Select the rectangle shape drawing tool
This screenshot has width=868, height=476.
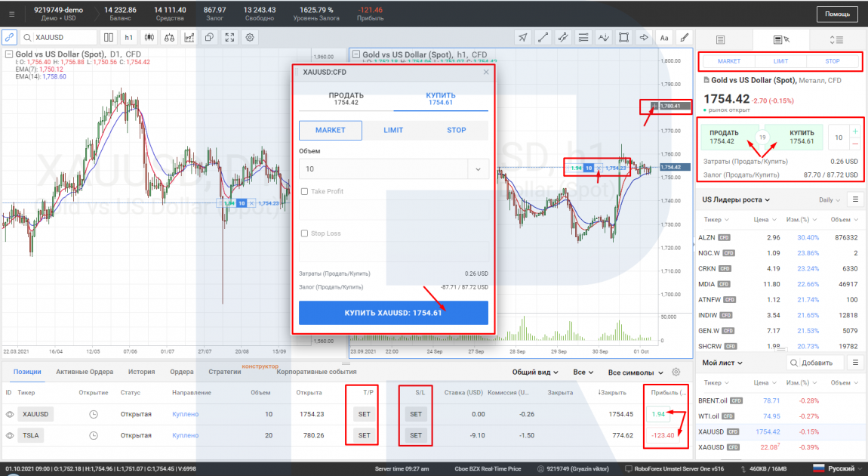[x=624, y=37]
